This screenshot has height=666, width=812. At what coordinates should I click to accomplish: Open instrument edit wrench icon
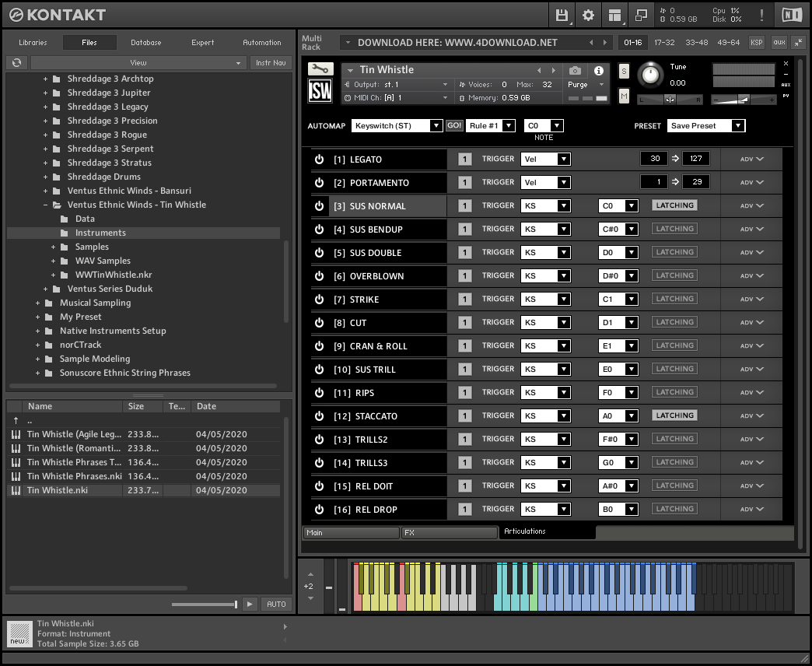pyautogui.click(x=320, y=68)
